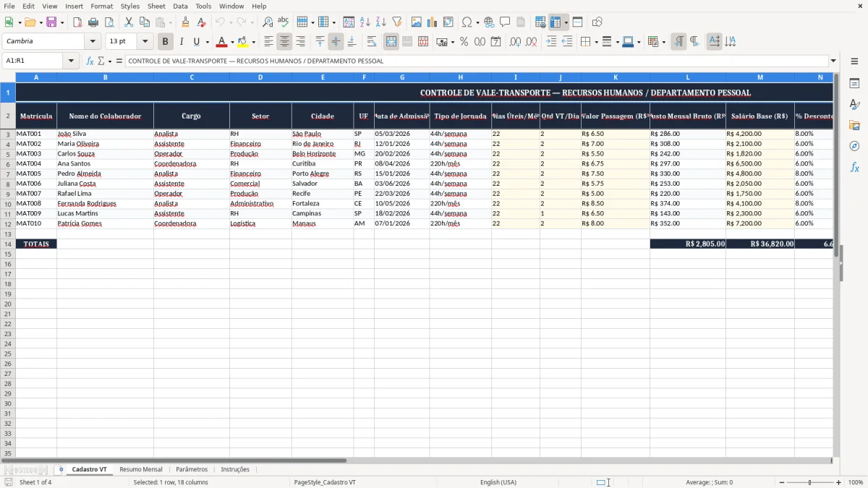Open the Insert menu
This screenshot has width=868, height=488.
click(x=74, y=6)
